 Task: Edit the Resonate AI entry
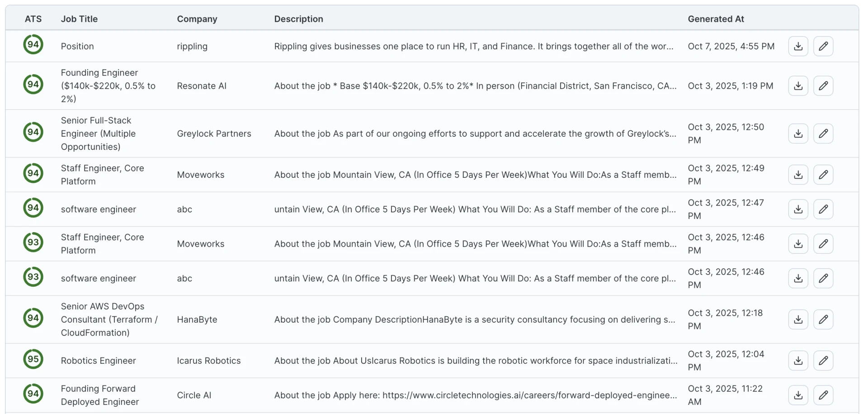823,86
